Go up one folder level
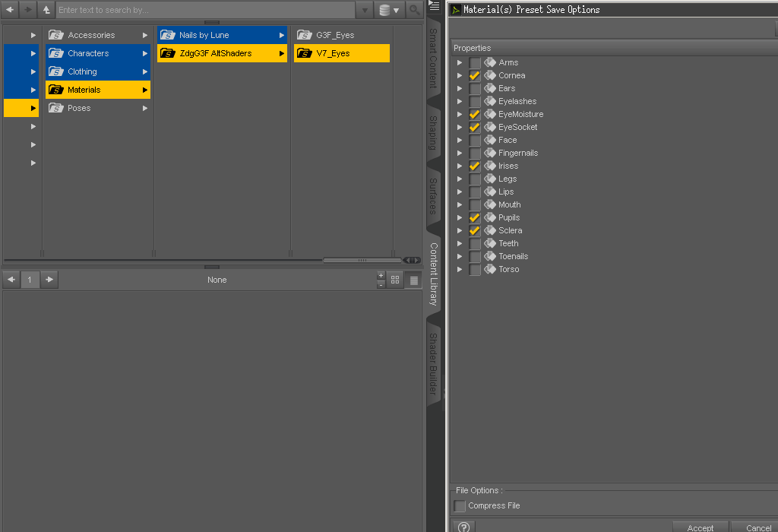778x532 pixels. [46, 9]
